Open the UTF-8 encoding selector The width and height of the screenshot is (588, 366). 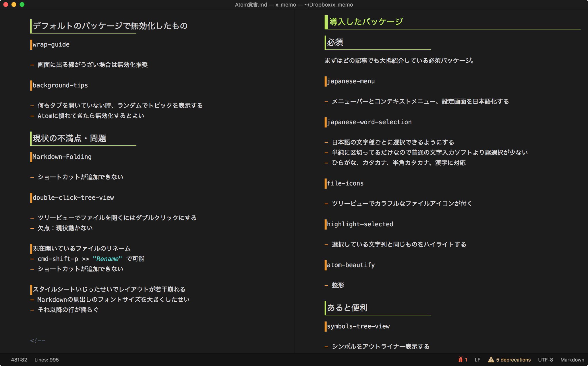click(x=545, y=360)
